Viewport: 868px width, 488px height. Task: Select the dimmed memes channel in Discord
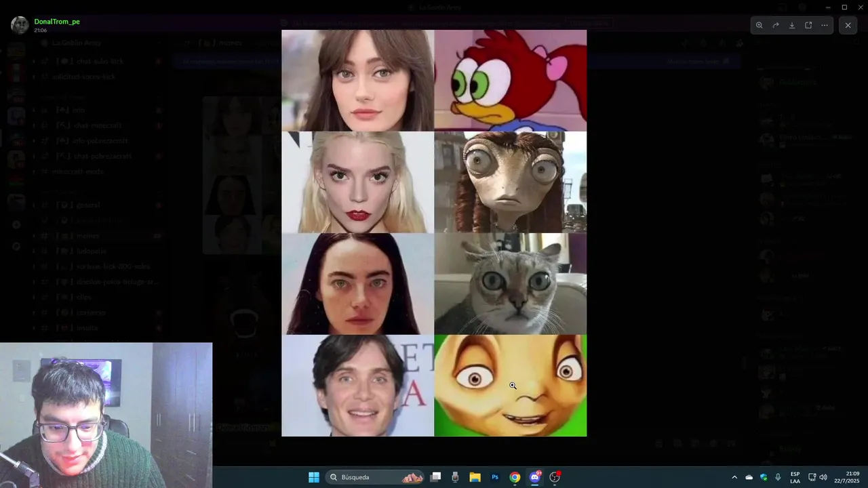[100, 236]
